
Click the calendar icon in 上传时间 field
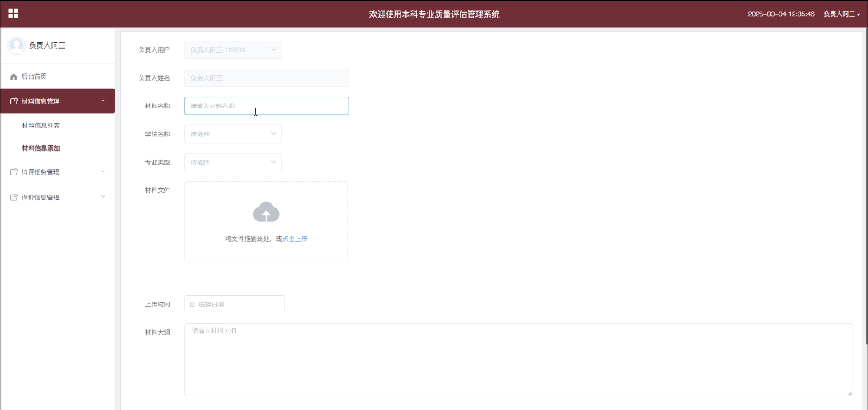[192, 305]
